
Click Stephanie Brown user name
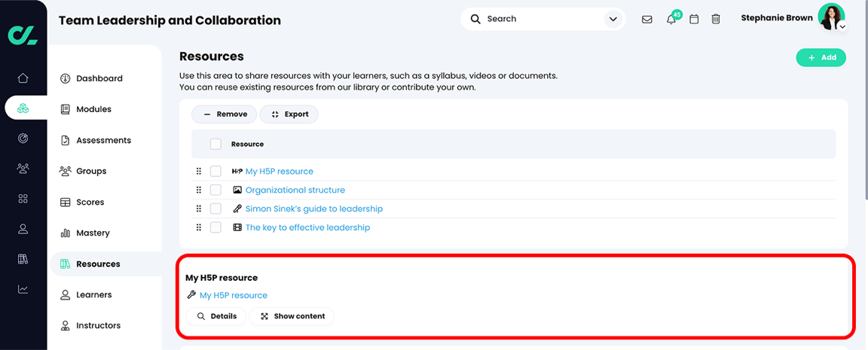tap(777, 18)
